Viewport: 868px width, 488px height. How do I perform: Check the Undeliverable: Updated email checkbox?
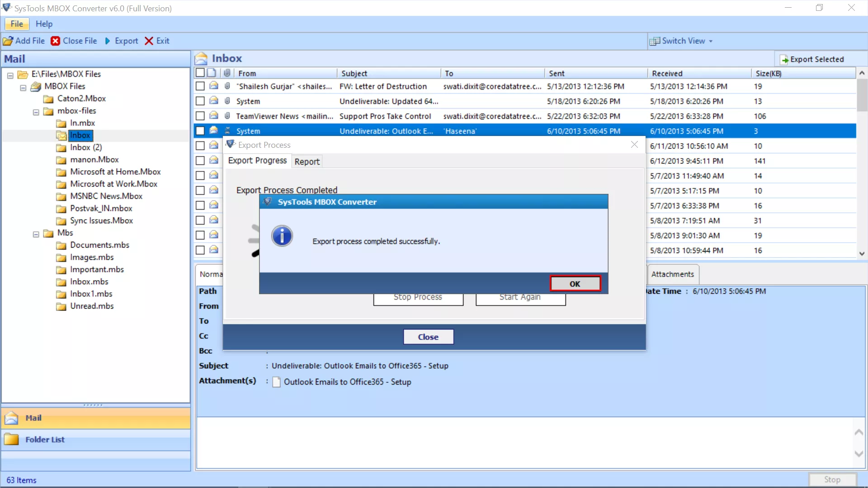click(x=200, y=101)
